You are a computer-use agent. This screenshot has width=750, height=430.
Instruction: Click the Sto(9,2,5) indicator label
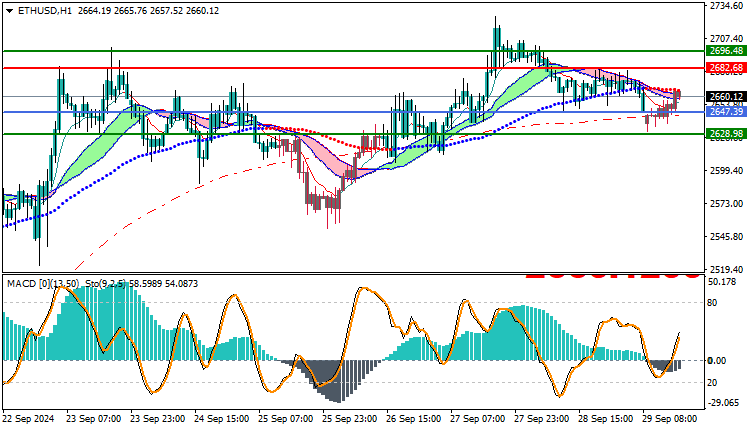pos(106,284)
